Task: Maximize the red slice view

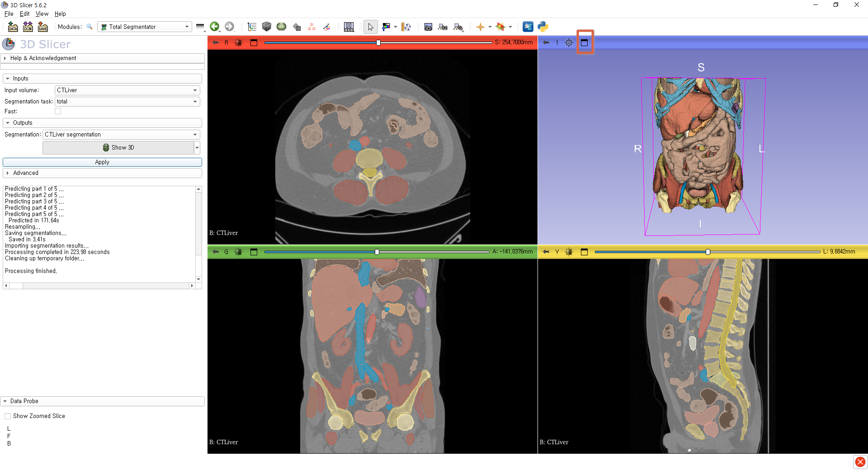Action: pyautogui.click(x=254, y=43)
